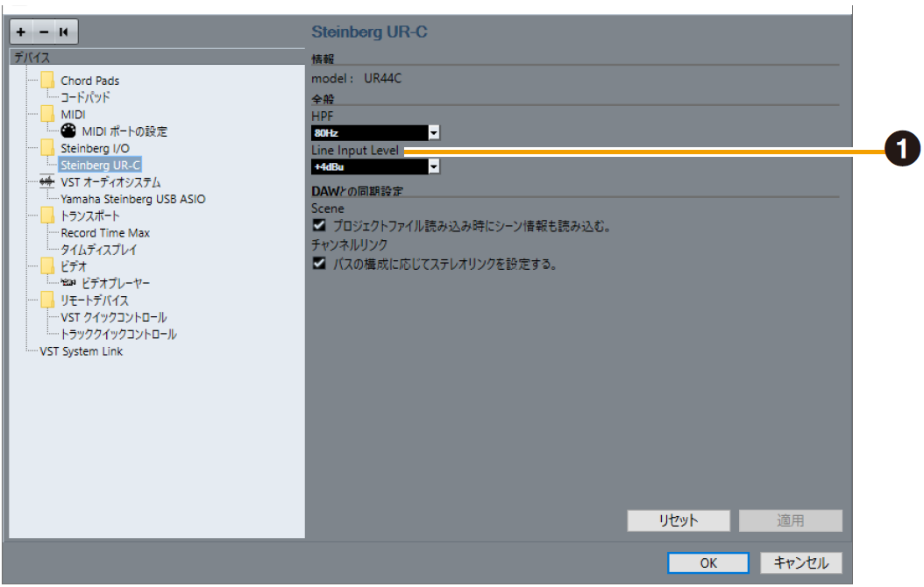Click the キャンセル button

point(800,563)
